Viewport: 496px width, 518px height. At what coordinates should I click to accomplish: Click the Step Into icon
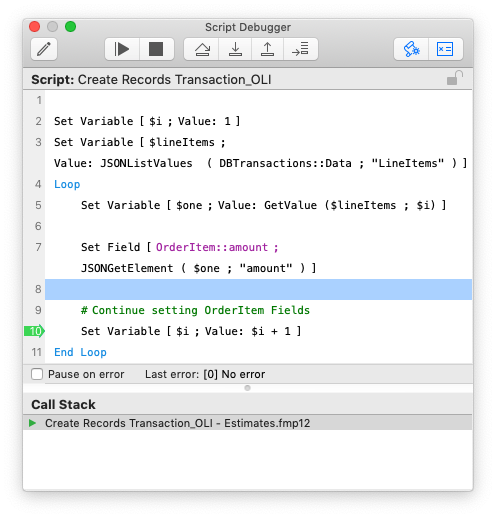[235, 49]
